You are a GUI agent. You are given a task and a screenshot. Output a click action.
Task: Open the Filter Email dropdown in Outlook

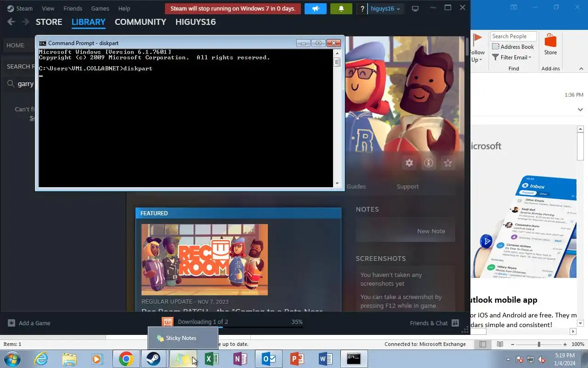(512, 57)
